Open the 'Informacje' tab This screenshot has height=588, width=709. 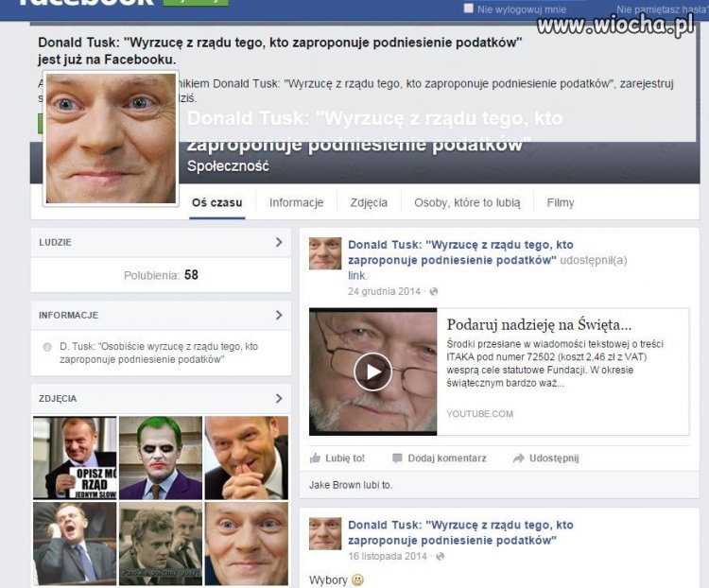[x=297, y=202]
